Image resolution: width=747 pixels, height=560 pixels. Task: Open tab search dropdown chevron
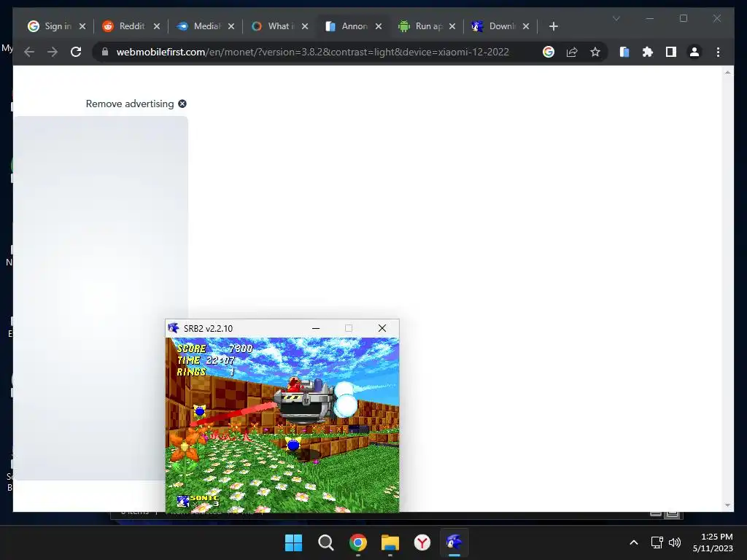tap(616, 18)
